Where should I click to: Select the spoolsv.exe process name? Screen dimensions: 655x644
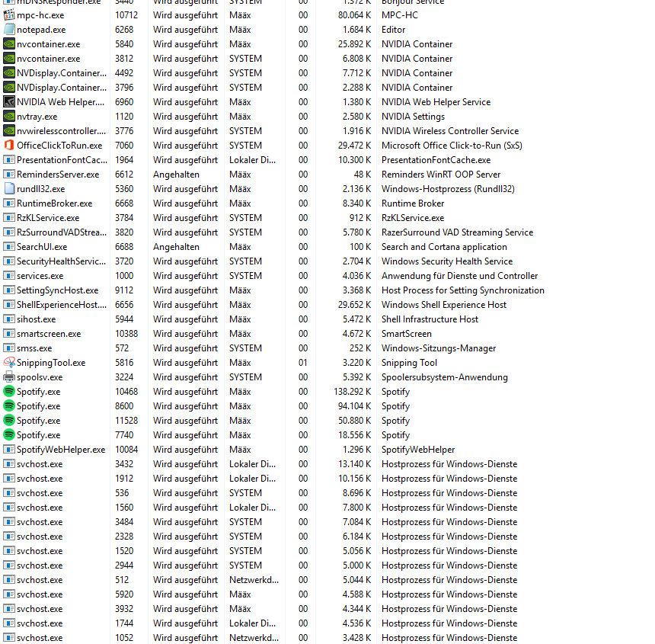click(x=40, y=377)
